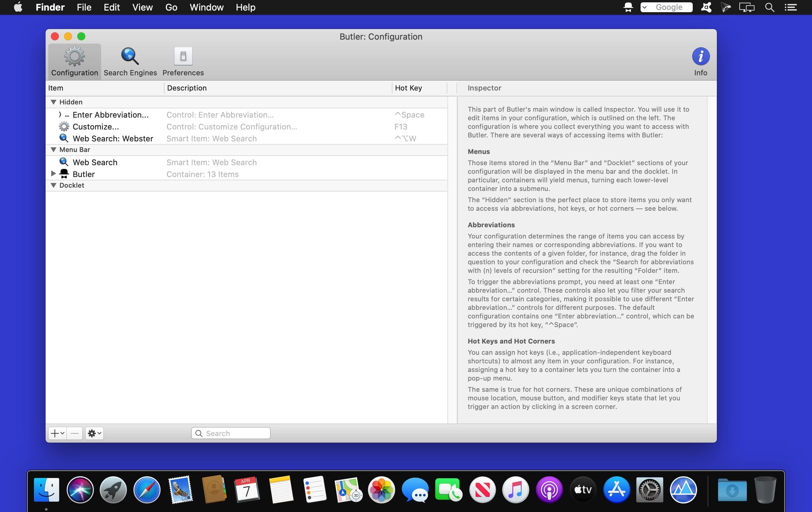This screenshot has height=512, width=812.
Task: Click the Butler hat icon in menu bar
Action: [x=628, y=7]
